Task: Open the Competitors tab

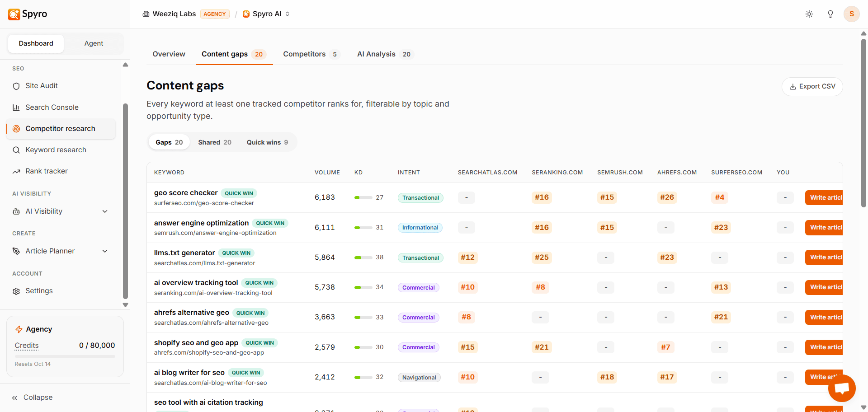Action: 311,54
